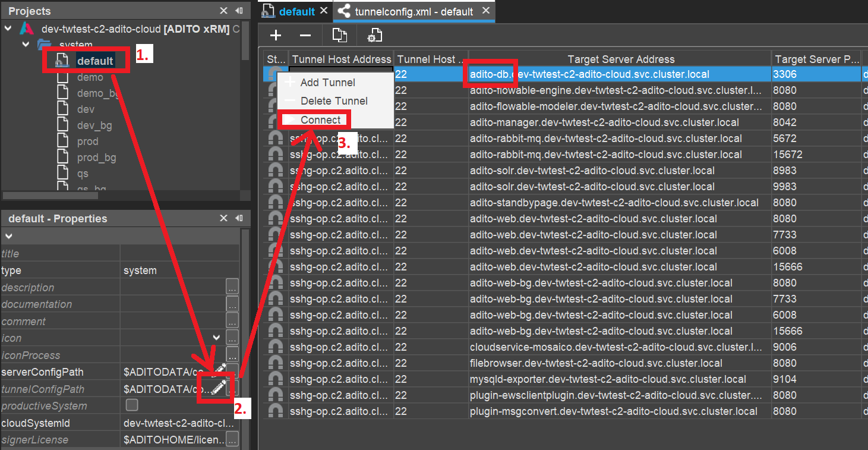The width and height of the screenshot is (868, 450).
Task: Click the minimize arrow icon of Projects panel
Action: [239, 11]
